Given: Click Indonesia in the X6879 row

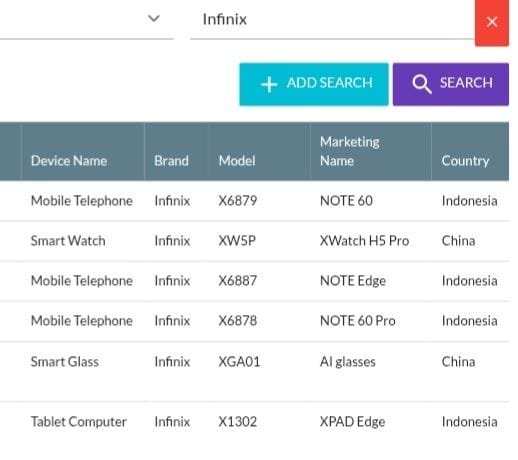Looking at the screenshot, I should tap(469, 201).
